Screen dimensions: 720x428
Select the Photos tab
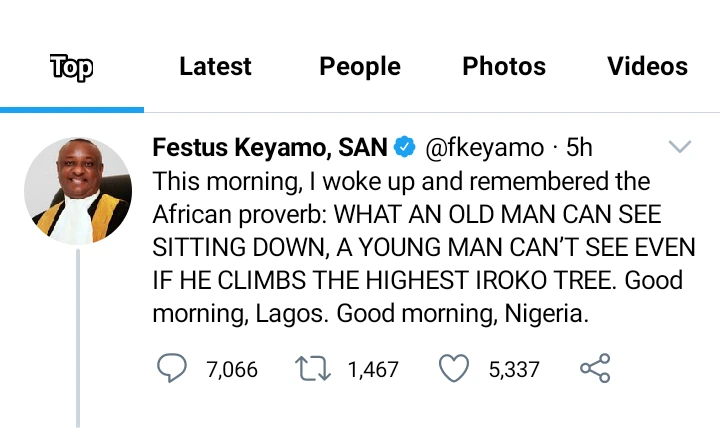coord(504,66)
